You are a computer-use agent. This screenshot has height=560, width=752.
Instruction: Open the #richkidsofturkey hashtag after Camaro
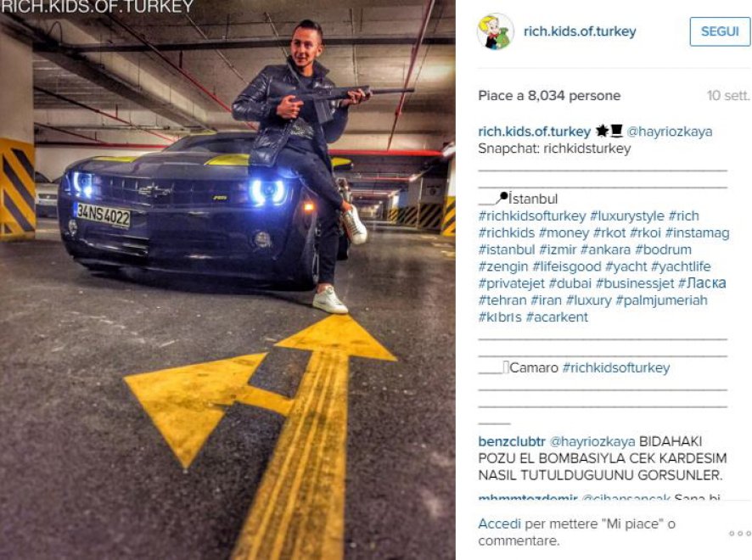[616, 367]
